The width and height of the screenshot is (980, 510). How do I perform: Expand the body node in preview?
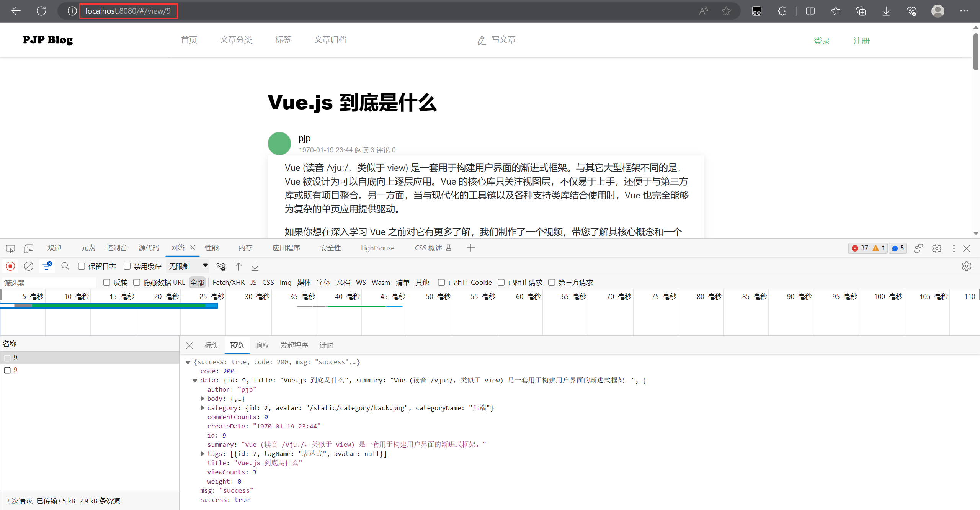pos(203,398)
